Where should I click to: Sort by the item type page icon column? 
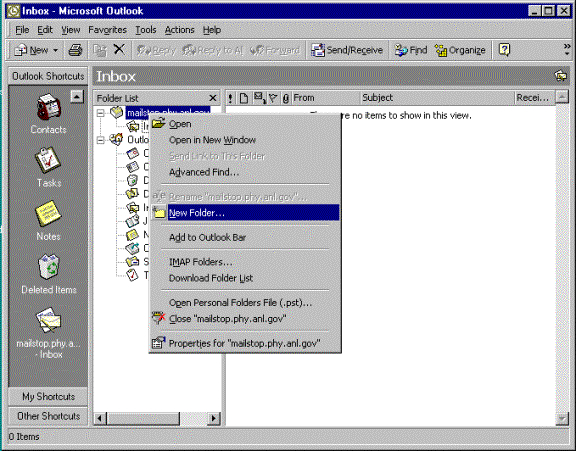point(243,98)
